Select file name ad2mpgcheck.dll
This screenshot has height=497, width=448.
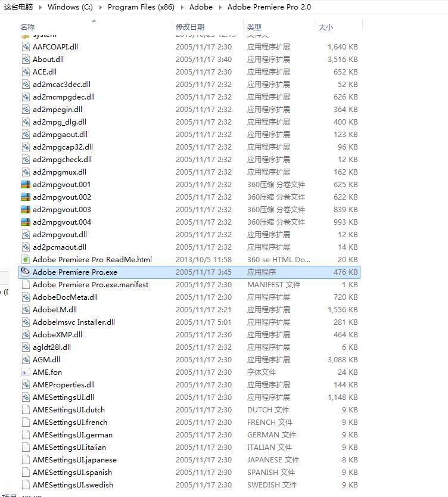62,160
